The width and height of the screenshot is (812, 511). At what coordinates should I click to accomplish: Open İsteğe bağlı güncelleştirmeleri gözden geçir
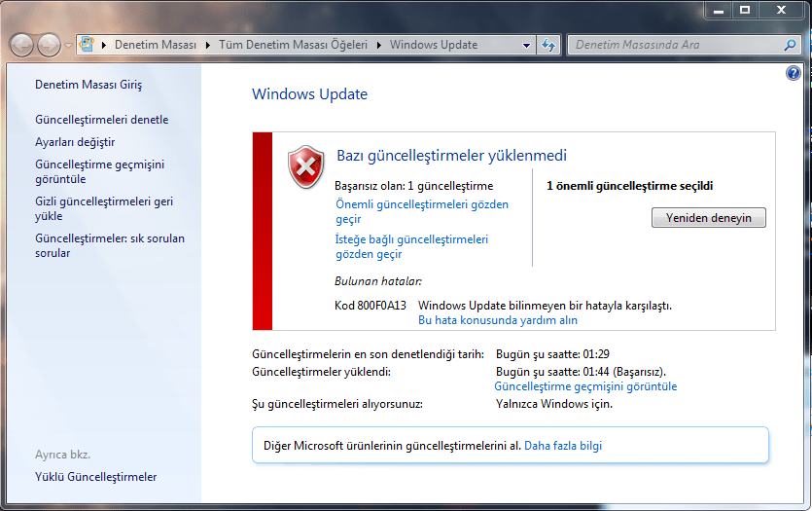(411, 246)
